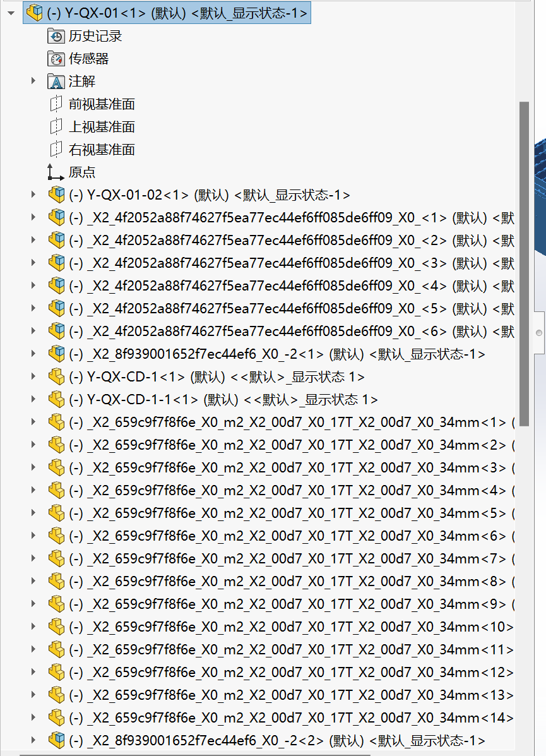Click the Sensors (传感器) icon
Viewport: 546px width, 756px height.
pyautogui.click(x=56, y=59)
